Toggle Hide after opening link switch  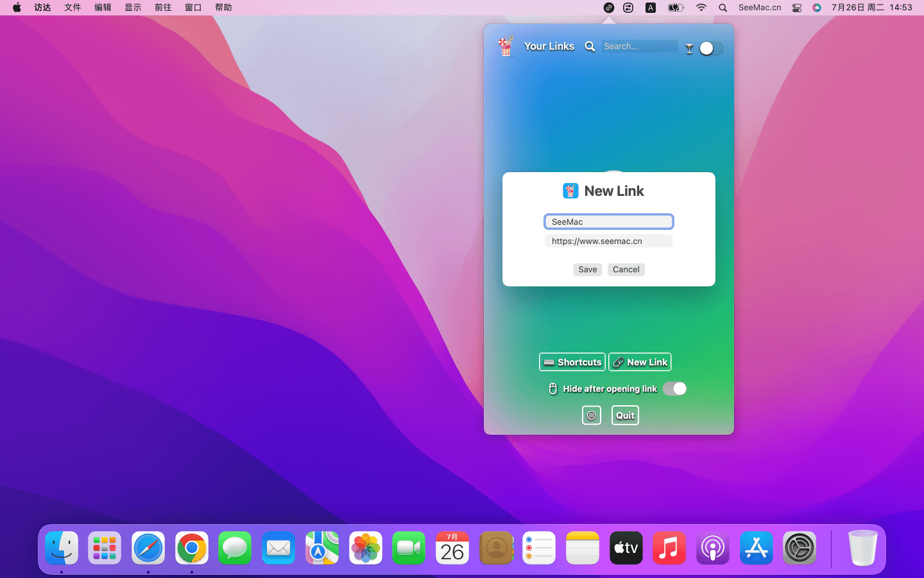674,389
